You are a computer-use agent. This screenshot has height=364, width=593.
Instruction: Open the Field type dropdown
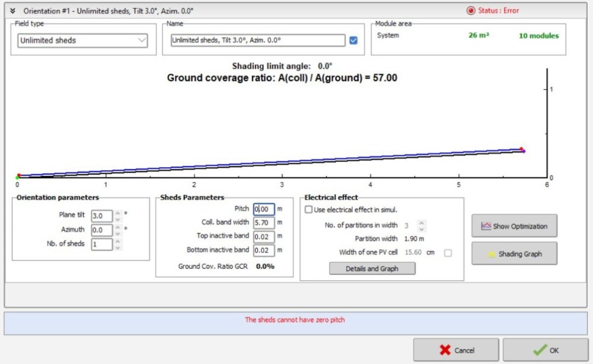[82, 40]
